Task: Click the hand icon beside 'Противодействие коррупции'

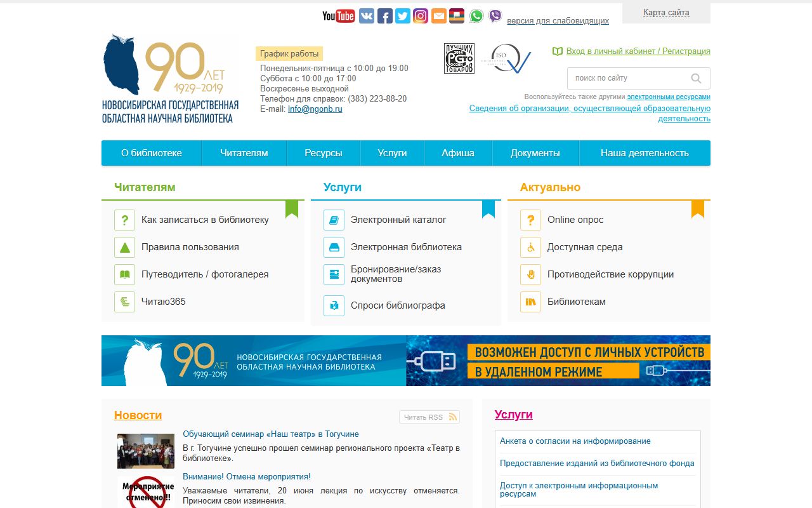Action: tap(530, 274)
